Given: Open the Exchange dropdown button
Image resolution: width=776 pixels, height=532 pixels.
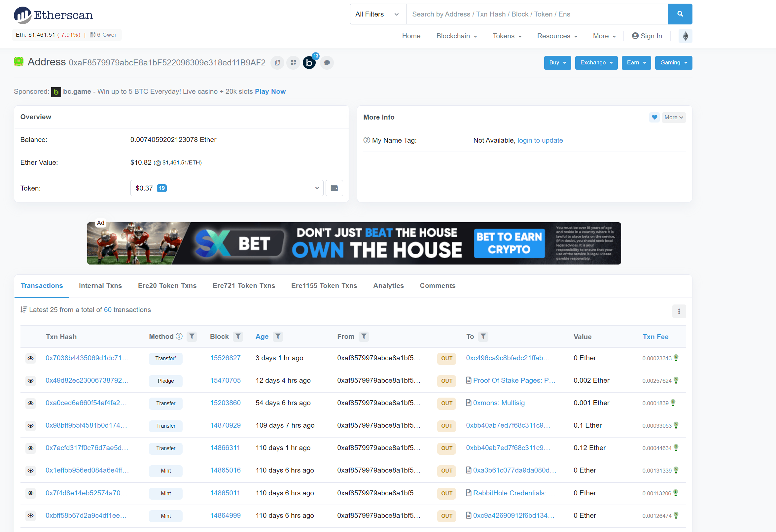Looking at the screenshot, I should (596, 62).
